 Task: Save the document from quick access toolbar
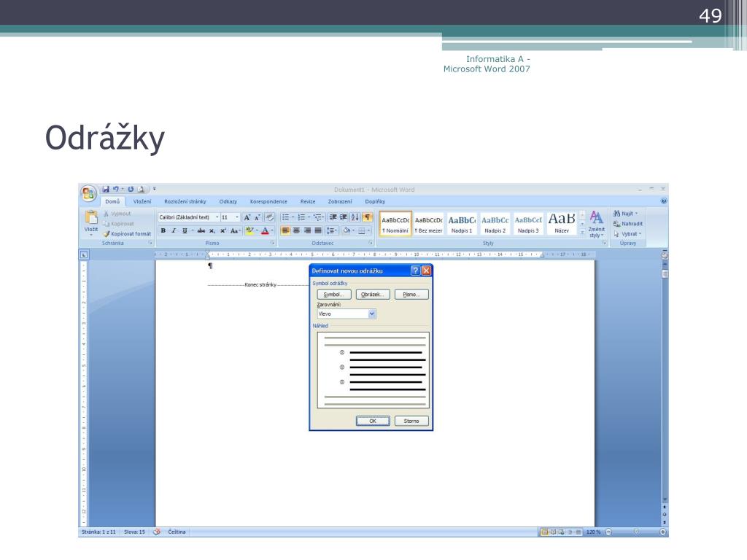click(x=106, y=189)
